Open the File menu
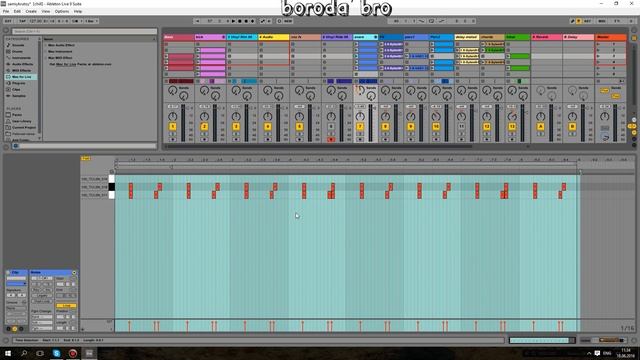Viewport: 640px width, 360px height. click(6, 11)
